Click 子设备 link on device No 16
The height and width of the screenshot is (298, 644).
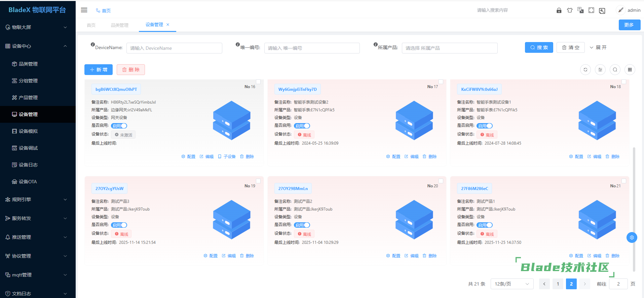tap(227, 157)
